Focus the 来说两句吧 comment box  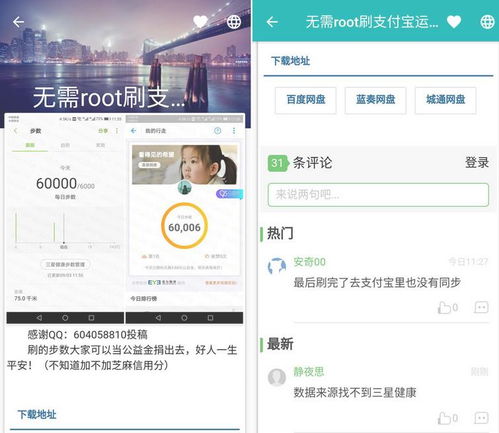click(x=378, y=194)
